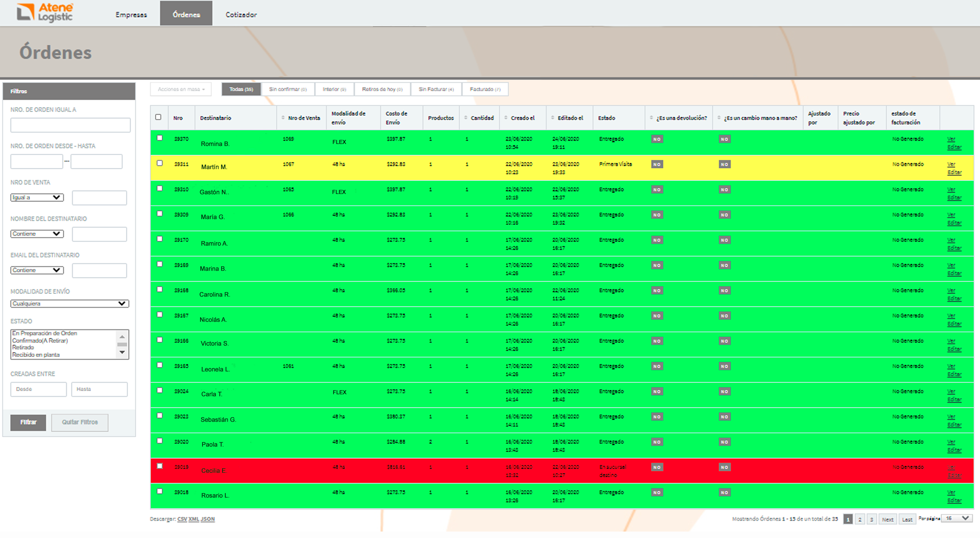Click Ver link for Cecilia E. order

[951, 467]
